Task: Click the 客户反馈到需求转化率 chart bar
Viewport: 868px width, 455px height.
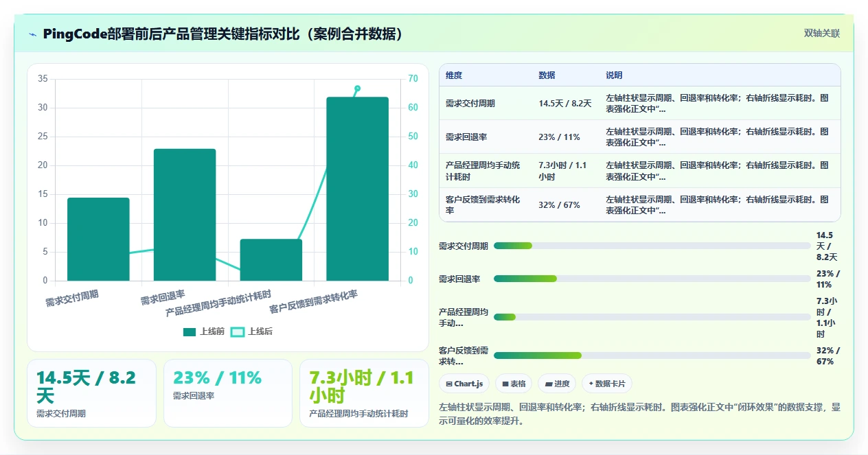Action: click(358, 189)
